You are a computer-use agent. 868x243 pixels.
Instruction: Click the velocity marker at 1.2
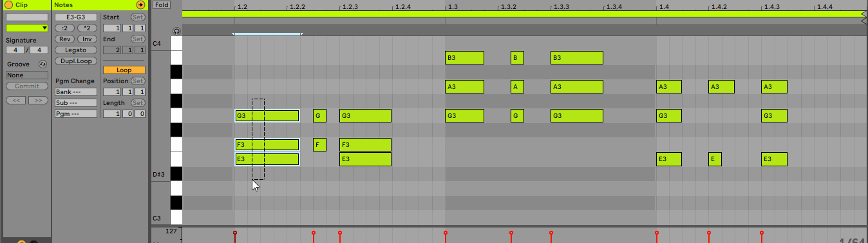click(x=235, y=232)
